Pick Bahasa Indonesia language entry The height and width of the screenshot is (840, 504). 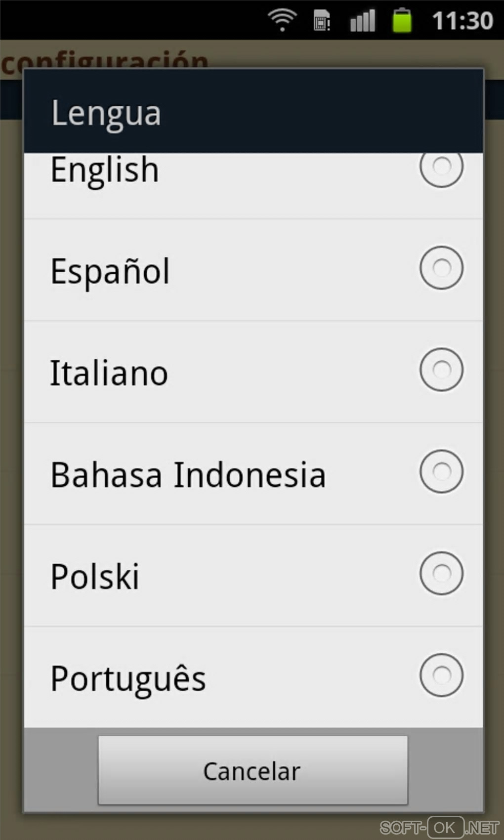point(188,475)
